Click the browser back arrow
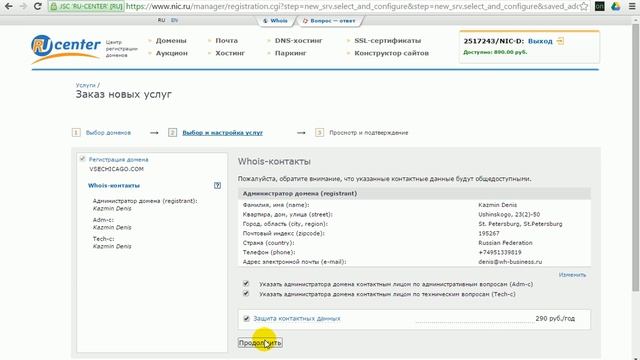Viewport: 640px width, 360px height. tap(9, 6)
